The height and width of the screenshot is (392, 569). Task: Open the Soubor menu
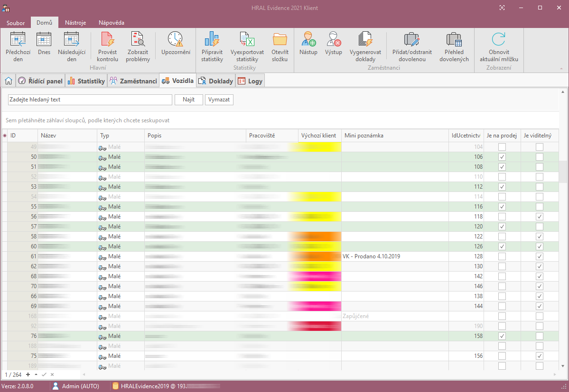16,23
